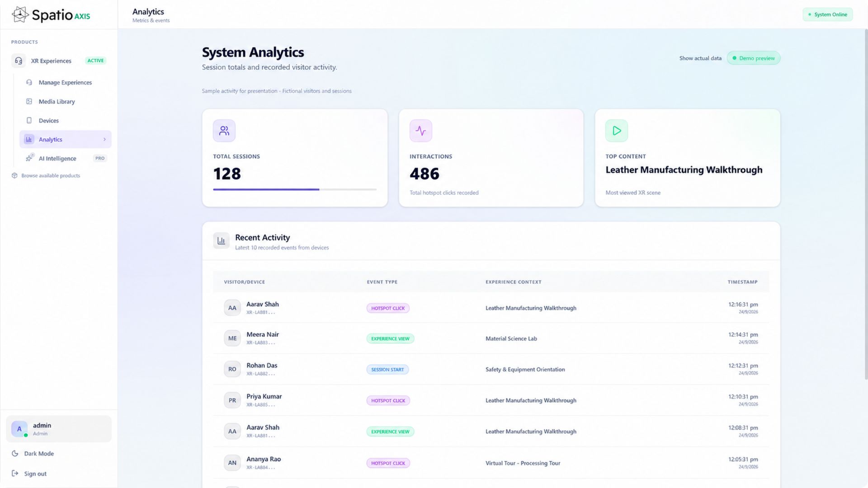Viewport: 868px width, 488px height.
Task: Click the Top Content play icon
Action: [617, 131]
